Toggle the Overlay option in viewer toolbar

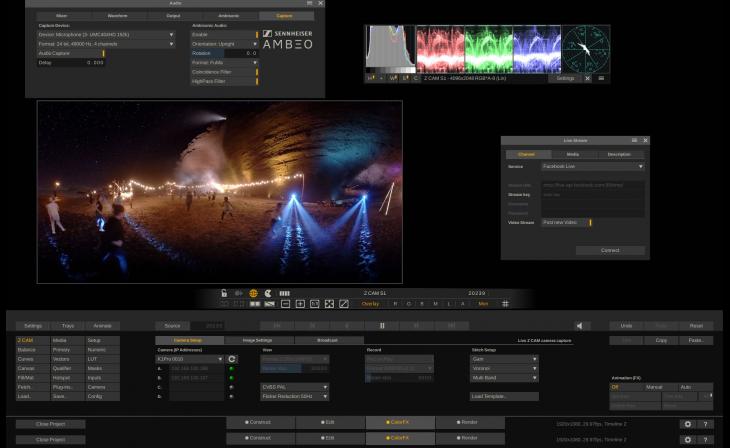pos(370,304)
